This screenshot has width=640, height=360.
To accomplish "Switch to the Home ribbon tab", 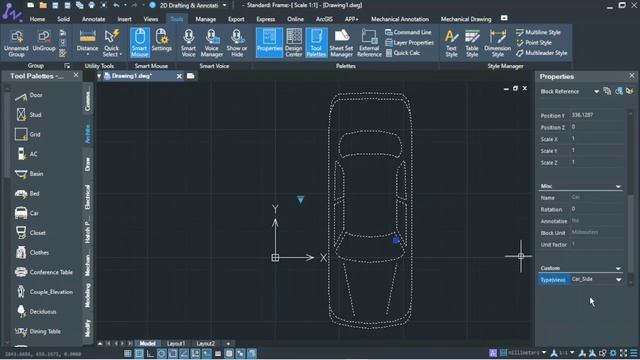I will coord(37,19).
